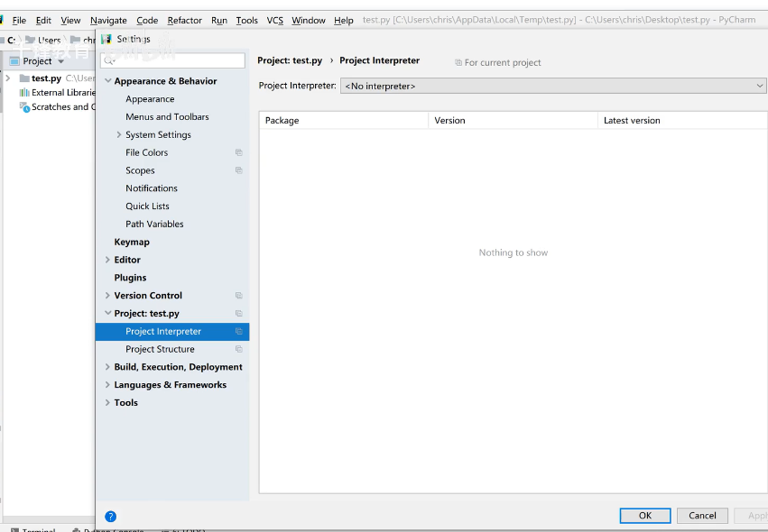Select File Colors page
Viewport: 768px width, 532px height.
pyautogui.click(x=146, y=152)
